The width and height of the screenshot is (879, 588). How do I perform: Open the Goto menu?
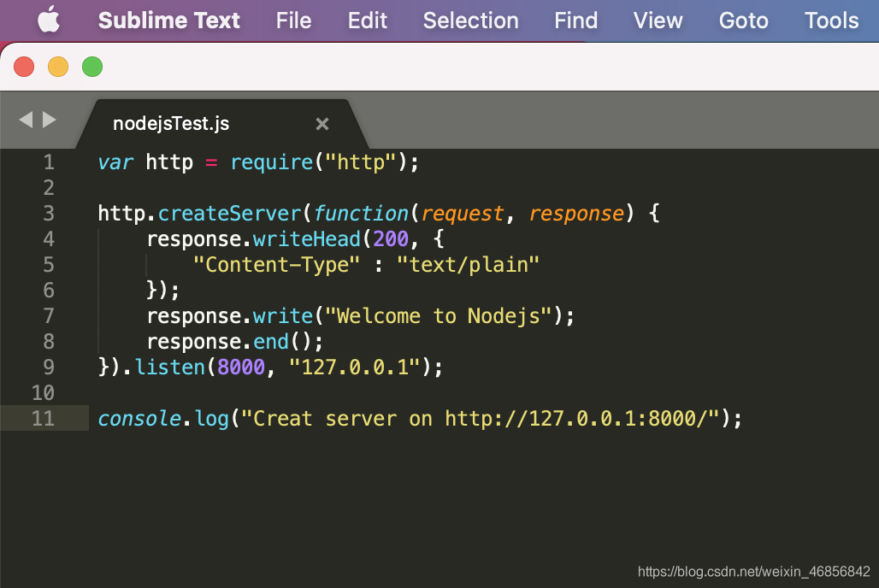pos(743,21)
